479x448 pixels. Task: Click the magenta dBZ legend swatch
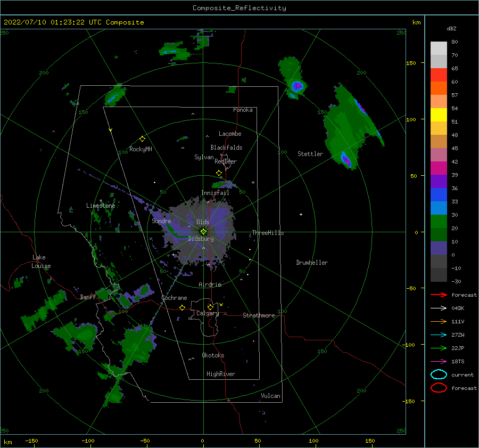point(439,168)
